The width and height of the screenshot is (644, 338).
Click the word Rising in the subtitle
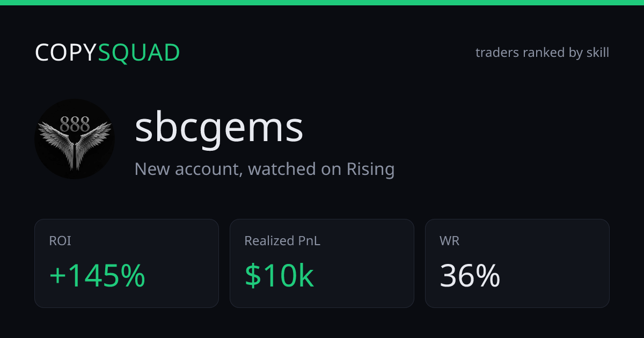point(370,169)
